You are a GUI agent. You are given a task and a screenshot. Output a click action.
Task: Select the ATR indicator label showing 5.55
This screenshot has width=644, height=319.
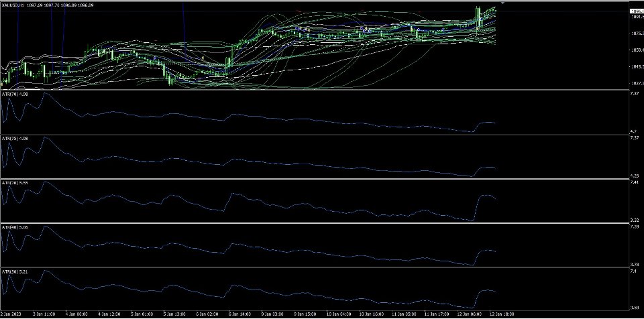15,182
